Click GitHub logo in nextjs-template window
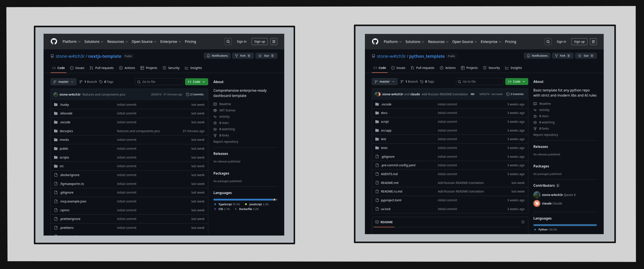The height and width of the screenshot is (269, 644). click(x=54, y=42)
